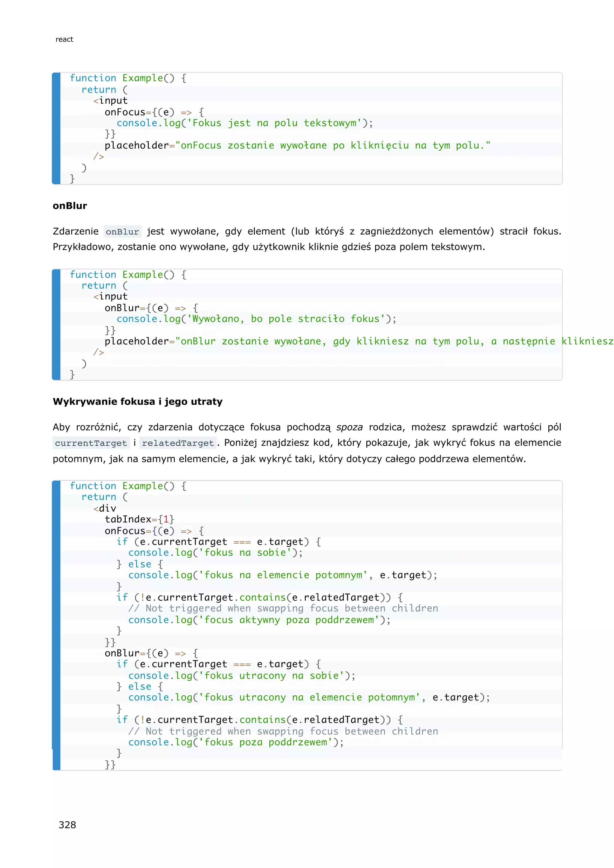The image size is (614, 868).
Task: Click the 'Wykrywanie fokusa i jego utraty' heading
Action: click(x=138, y=402)
